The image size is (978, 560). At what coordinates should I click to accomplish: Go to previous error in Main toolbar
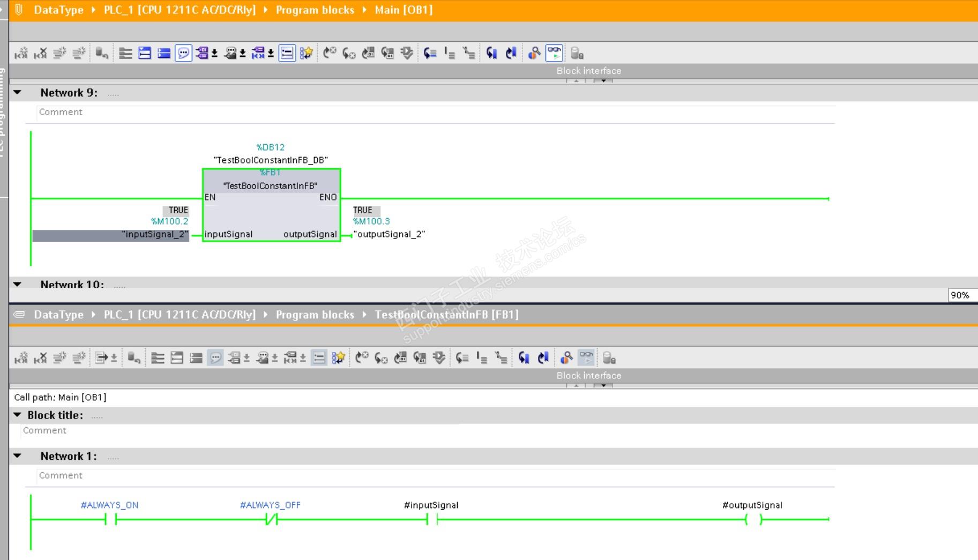click(x=330, y=53)
